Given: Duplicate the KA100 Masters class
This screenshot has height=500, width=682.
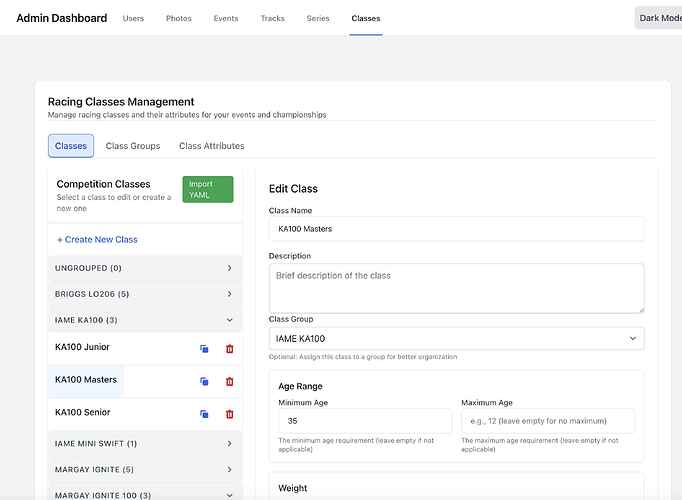Looking at the screenshot, I should 204,381.
